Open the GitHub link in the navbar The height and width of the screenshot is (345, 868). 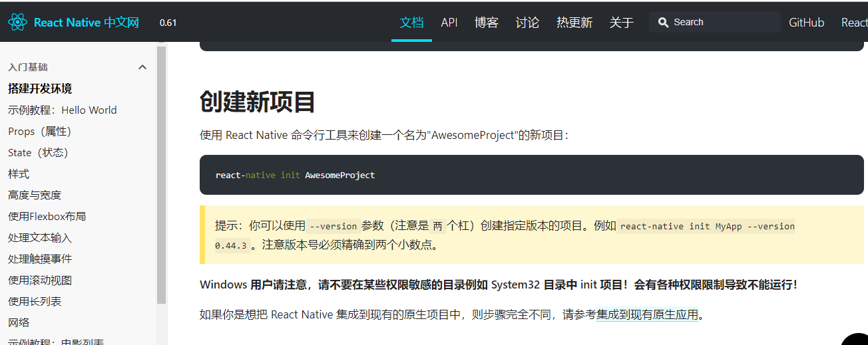(x=806, y=23)
